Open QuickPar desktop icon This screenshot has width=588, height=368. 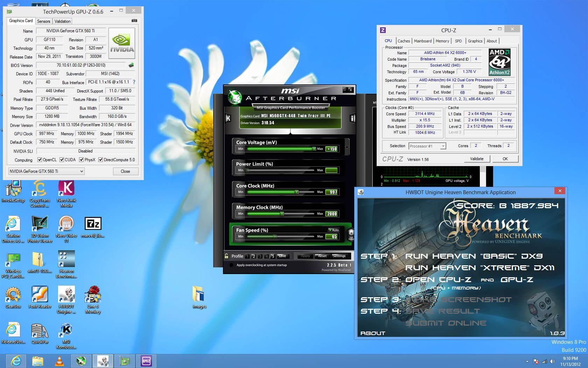(x=40, y=333)
